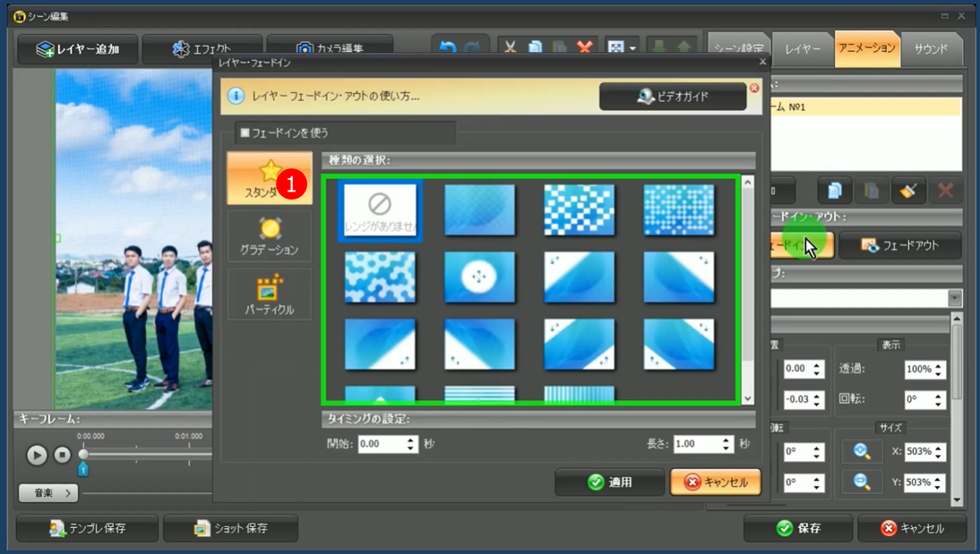Click the copy animation icon
The width and height of the screenshot is (980, 554).
click(835, 191)
